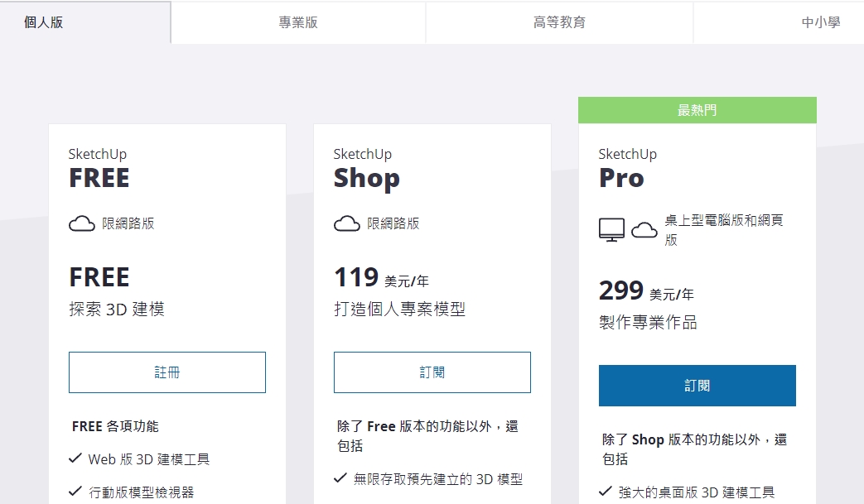Click the FREE price above 探索 3D 建模
Screen dimensions: 864x504
point(99,277)
